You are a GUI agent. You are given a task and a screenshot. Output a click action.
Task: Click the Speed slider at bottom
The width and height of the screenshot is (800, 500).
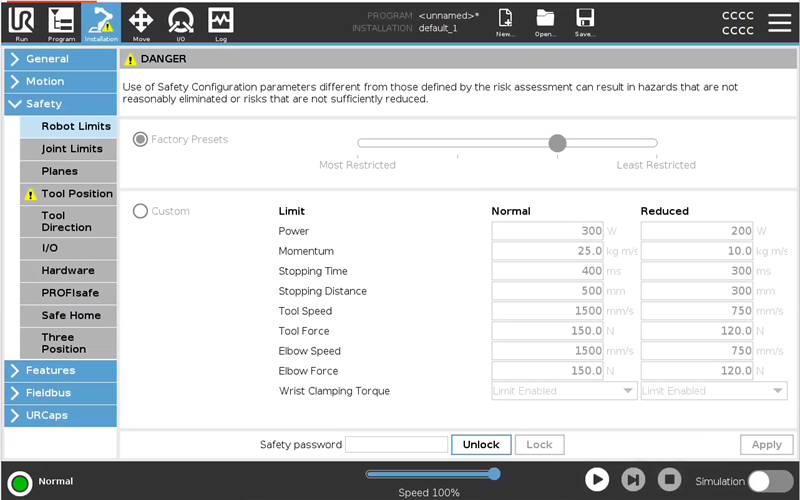pos(430,474)
